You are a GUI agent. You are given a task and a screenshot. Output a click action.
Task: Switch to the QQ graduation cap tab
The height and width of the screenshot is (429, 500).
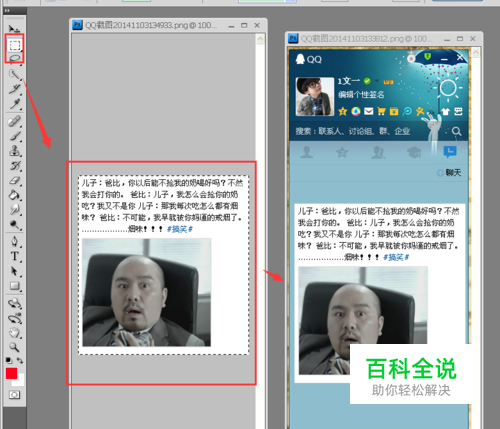(x=414, y=152)
